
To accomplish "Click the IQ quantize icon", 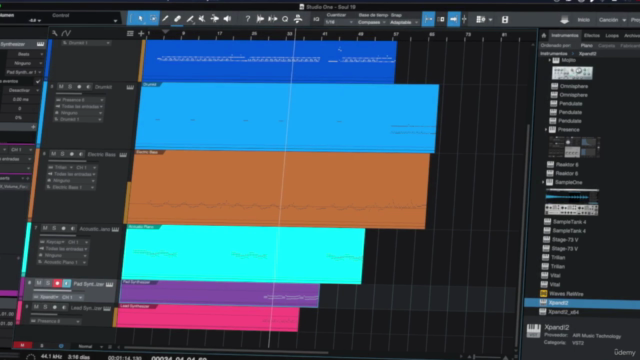I will click(316, 19).
